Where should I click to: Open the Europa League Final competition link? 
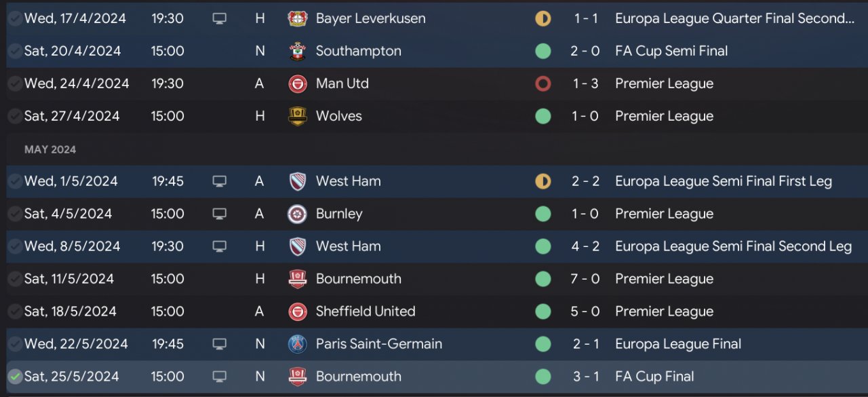tap(677, 344)
